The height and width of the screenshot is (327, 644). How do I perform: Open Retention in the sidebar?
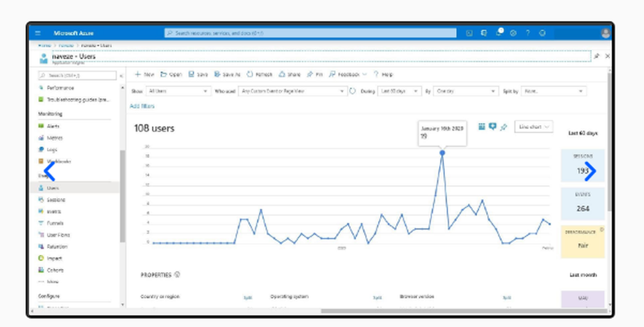point(57,247)
